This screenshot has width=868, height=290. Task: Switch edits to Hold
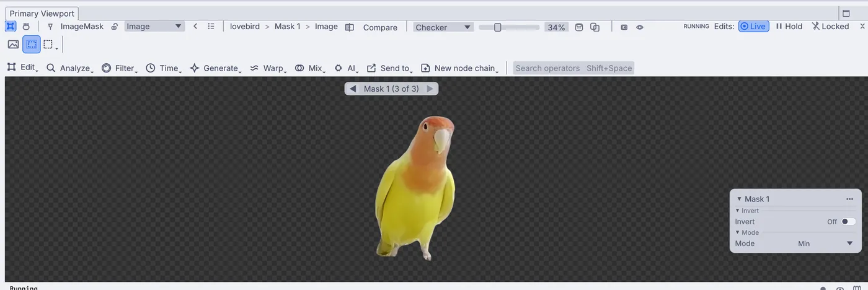[789, 27]
